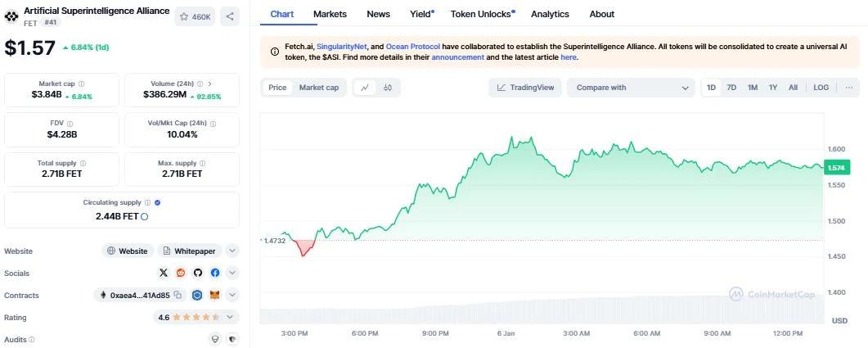Open the About tab
Screen dimensions: 868x348
point(602,14)
